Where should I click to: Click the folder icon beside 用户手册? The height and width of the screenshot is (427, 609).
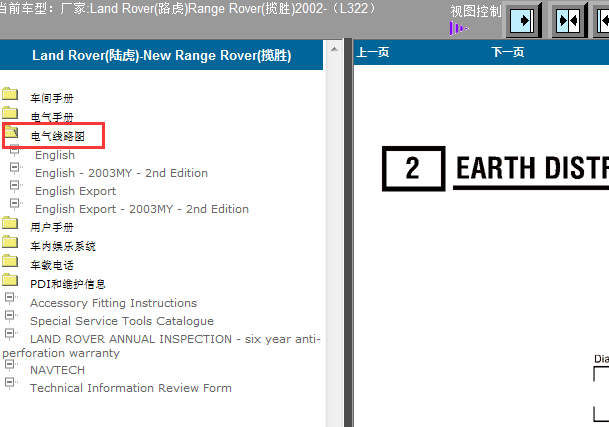pos(10,226)
